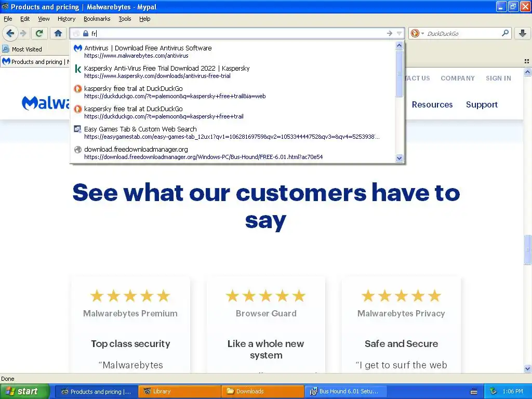The height and width of the screenshot is (399, 532).
Task: Choose Easy Games Tab & Custom Web Search suggestion
Action: click(x=233, y=132)
